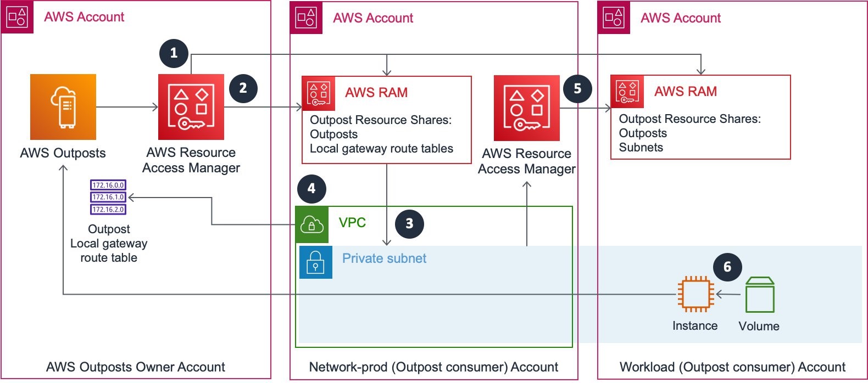The image size is (868, 383).
Task: Click the "AWS Account" heading of the Outposts Owner Account
Action: (x=84, y=17)
